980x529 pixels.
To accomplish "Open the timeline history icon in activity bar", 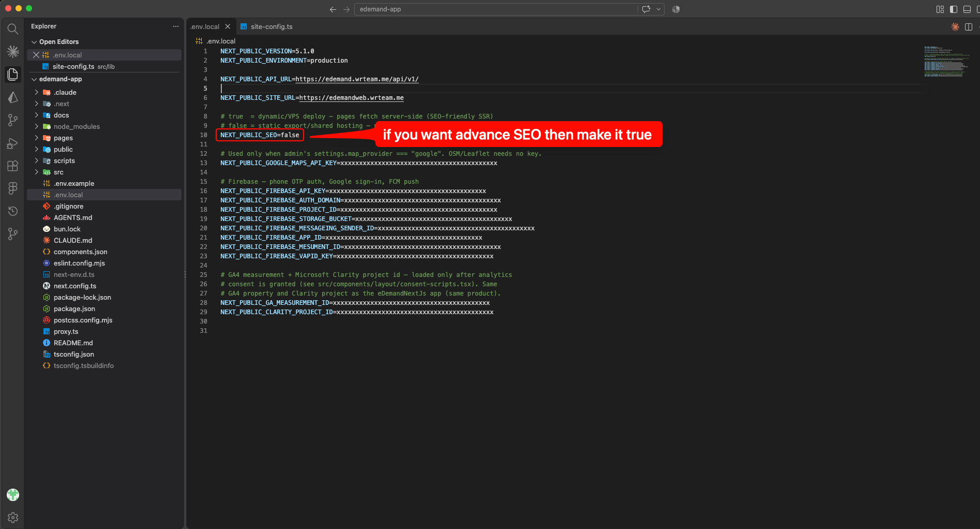I will coord(13,211).
